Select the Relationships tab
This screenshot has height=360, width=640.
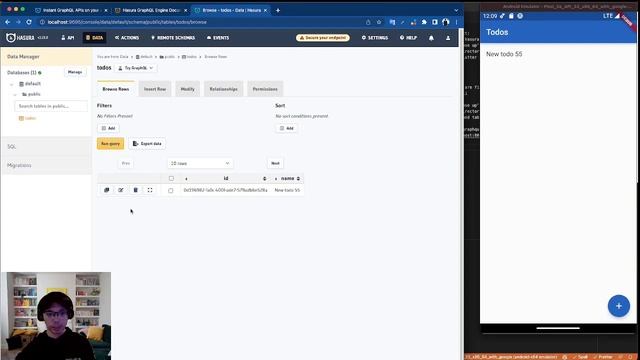tap(223, 89)
